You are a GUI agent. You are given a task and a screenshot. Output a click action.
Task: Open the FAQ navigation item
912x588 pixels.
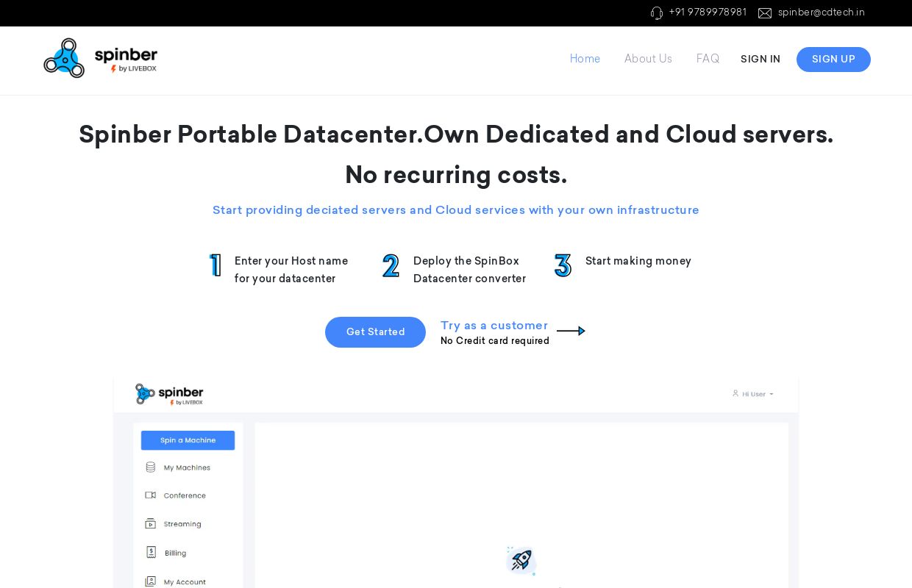click(708, 59)
